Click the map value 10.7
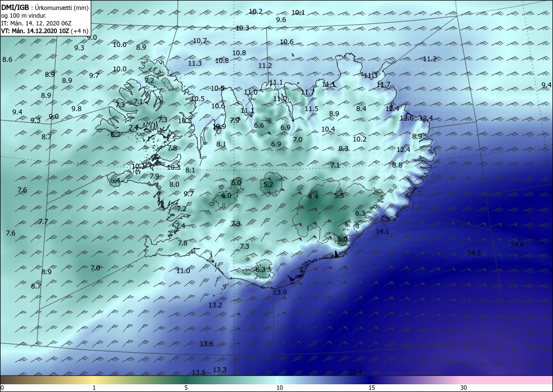Image resolution: width=553 pixels, height=392 pixels. click(200, 41)
